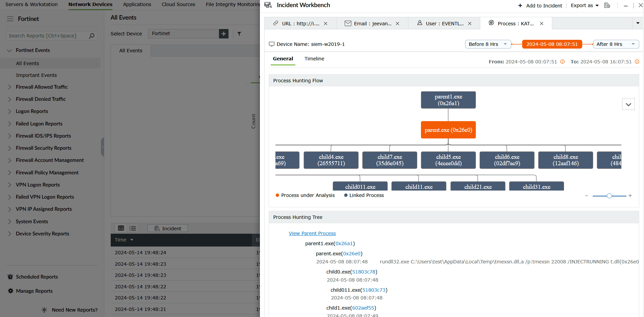Screen dimensions: 644x317
Task: Open the filter icon beside Select Device
Action: (240, 34)
